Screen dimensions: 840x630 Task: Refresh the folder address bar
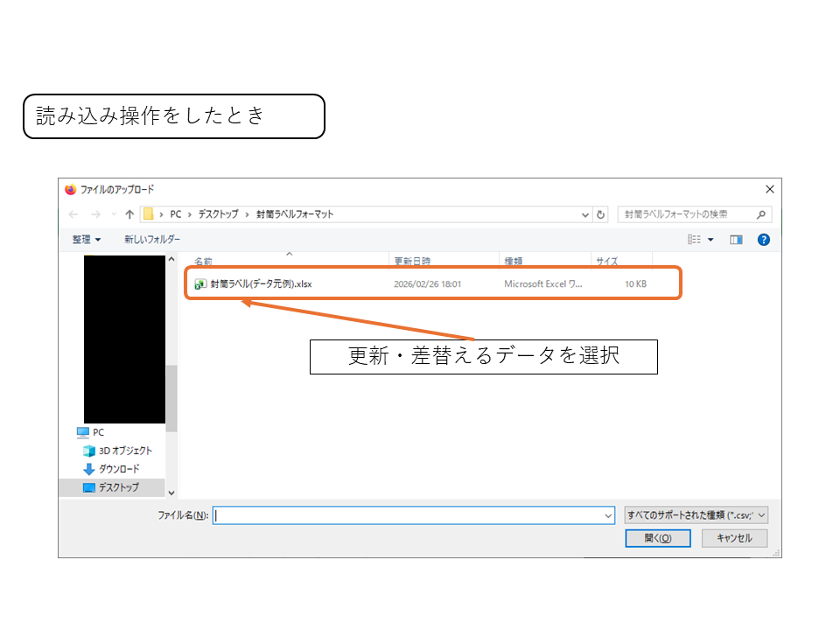point(601,214)
